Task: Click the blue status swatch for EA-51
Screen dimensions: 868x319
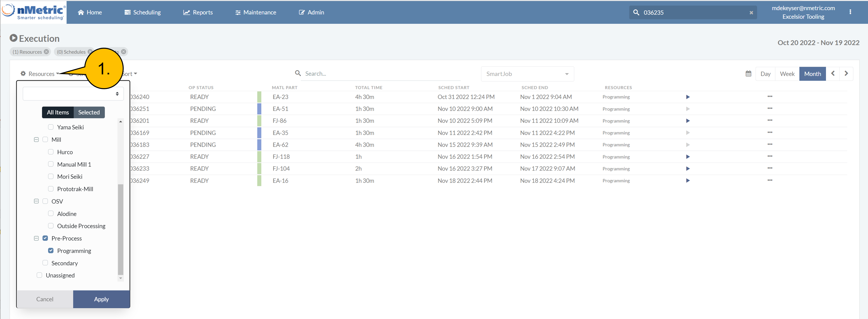Action: pyautogui.click(x=259, y=109)
